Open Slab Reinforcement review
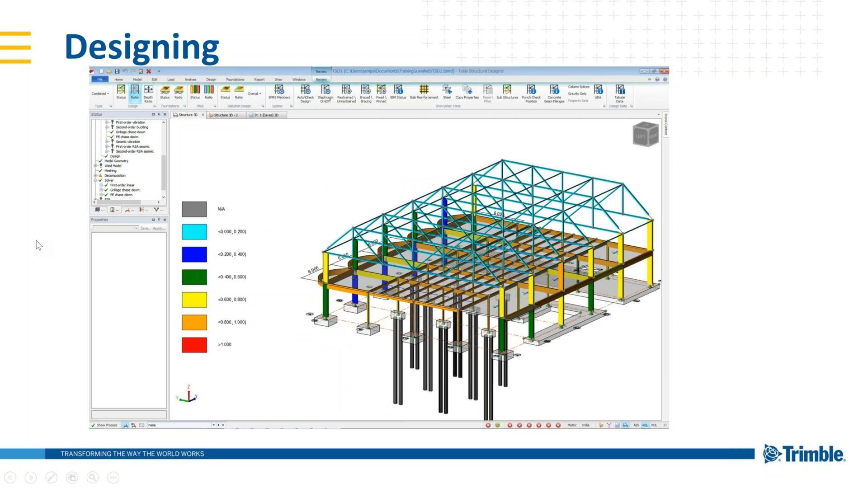Screen dimensions: 868x488 [x=424, y=92]
